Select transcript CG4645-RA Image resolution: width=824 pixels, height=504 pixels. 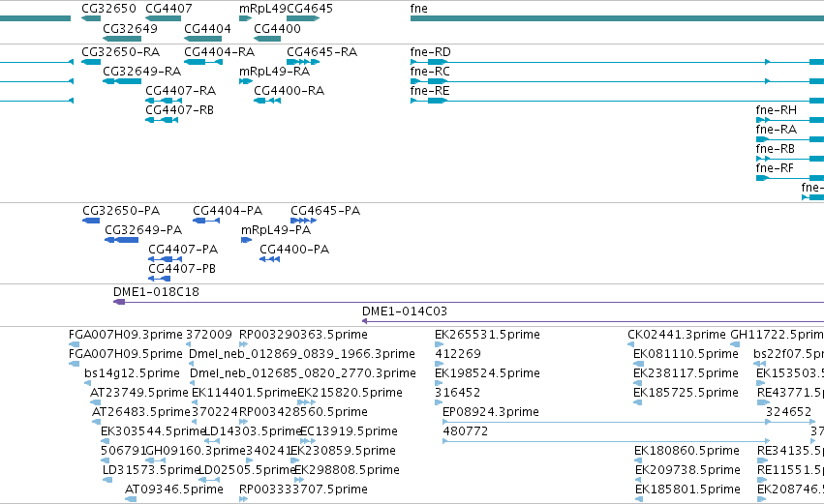[321, 52]
